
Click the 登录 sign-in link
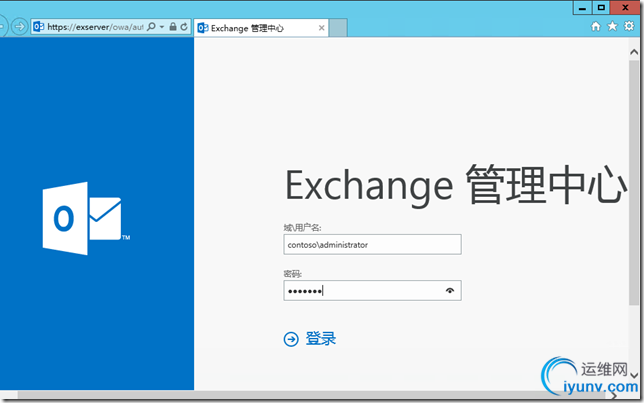click(x=321, y=339)
